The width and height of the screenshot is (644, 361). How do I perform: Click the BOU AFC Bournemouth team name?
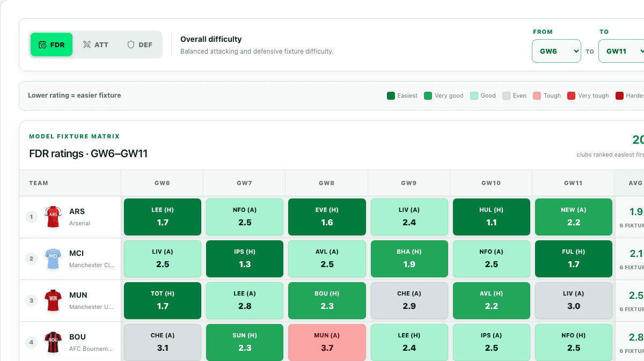click(x=91, y=342)
